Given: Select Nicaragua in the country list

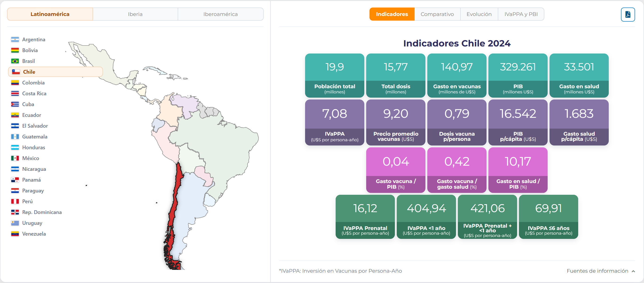Looking at the screenshot, I should 34,169.
